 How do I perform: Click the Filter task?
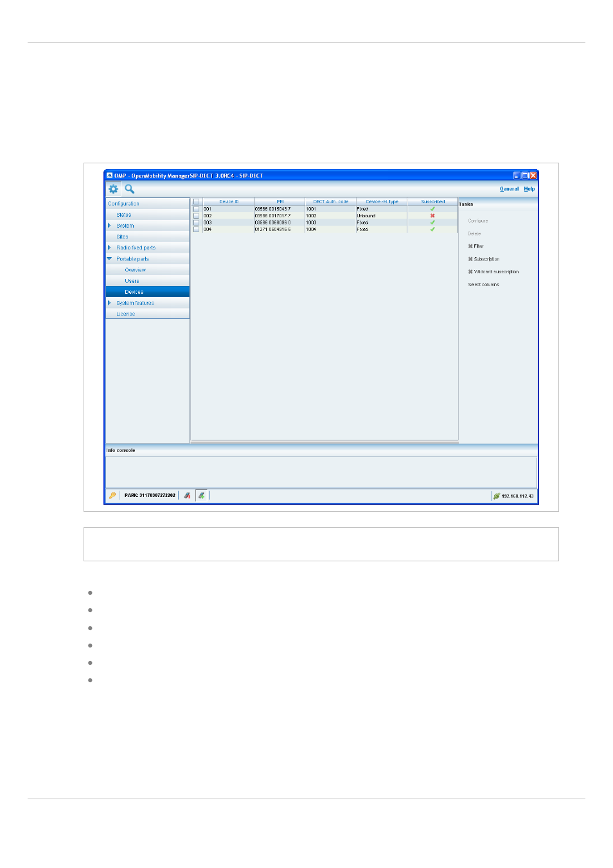475,246
